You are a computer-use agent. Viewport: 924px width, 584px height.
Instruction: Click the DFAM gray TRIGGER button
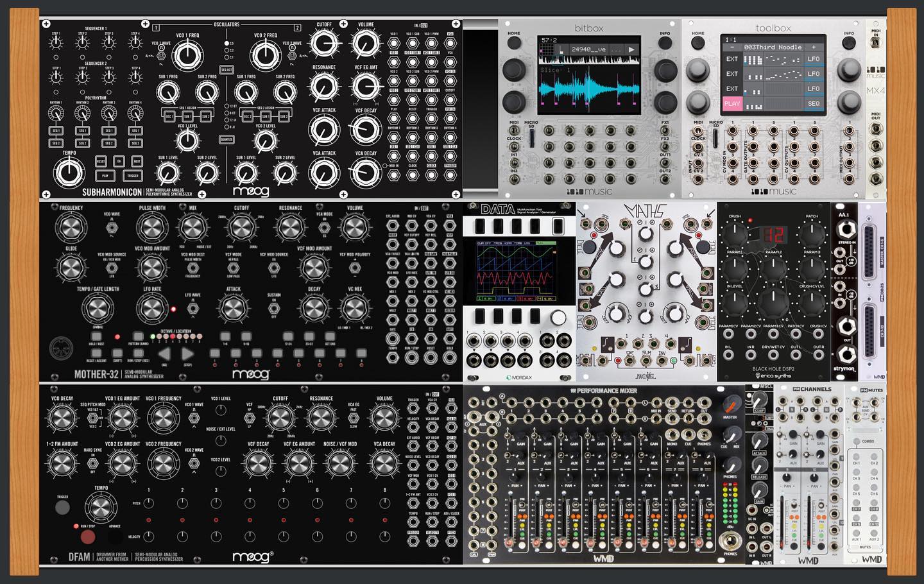point(62,507)
